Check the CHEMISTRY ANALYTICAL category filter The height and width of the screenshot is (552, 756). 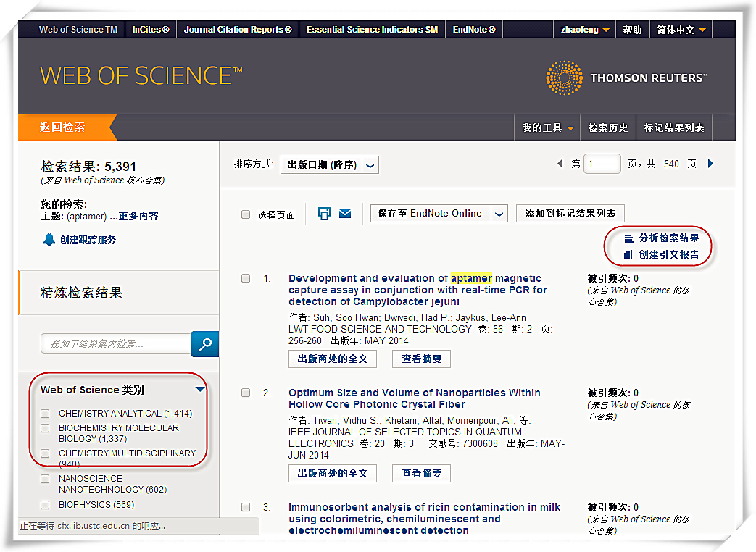point(44,413)
